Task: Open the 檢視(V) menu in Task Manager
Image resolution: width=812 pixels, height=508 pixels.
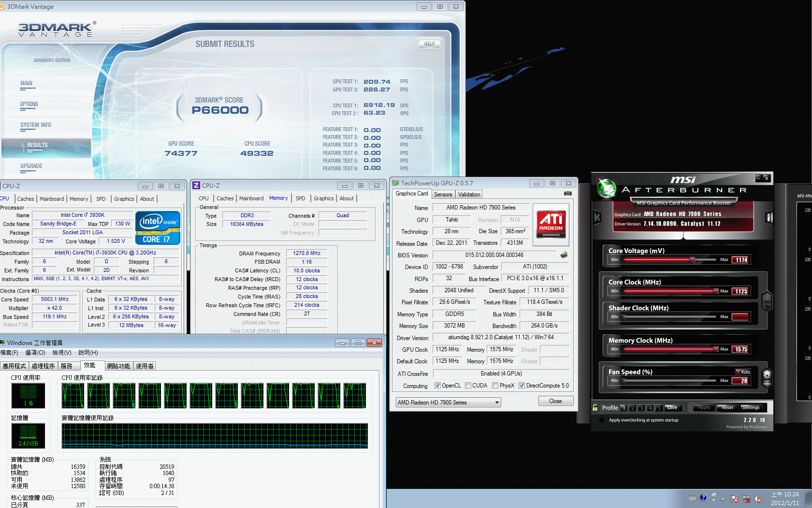Action: click(x=62, y=353)
